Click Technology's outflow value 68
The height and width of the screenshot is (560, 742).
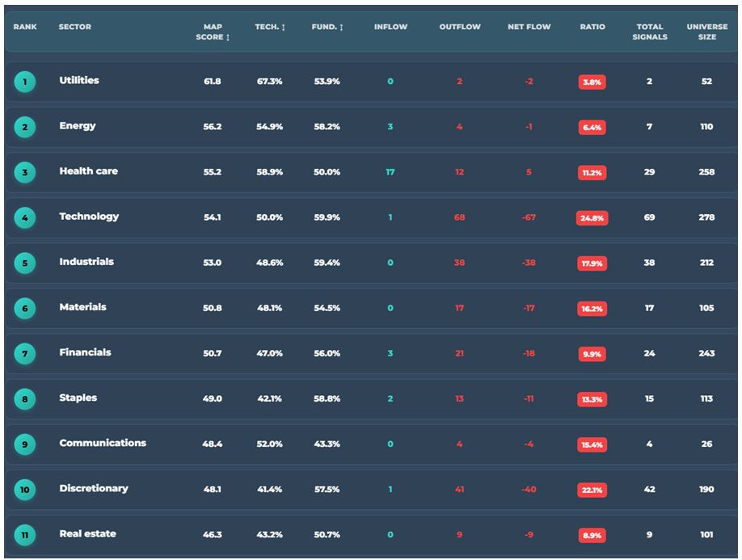click(459, 217)
